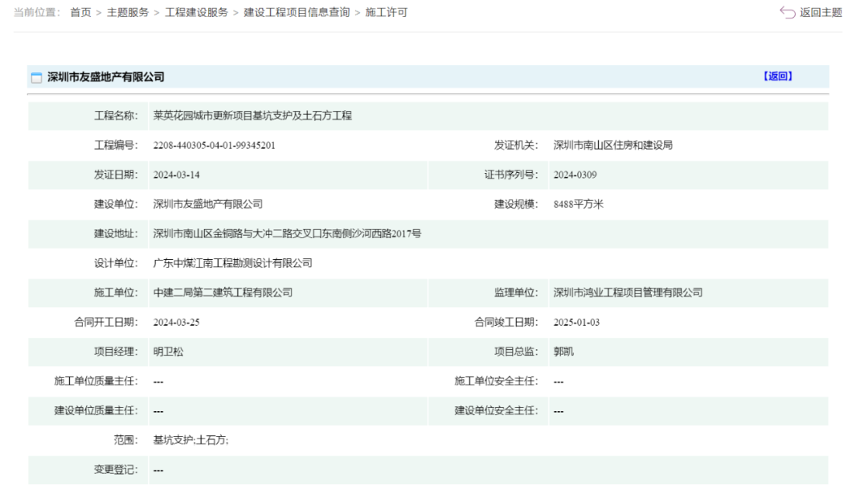Go to 主题服务 in the breadcrumb
868x502 pixels.
point(128,13)
